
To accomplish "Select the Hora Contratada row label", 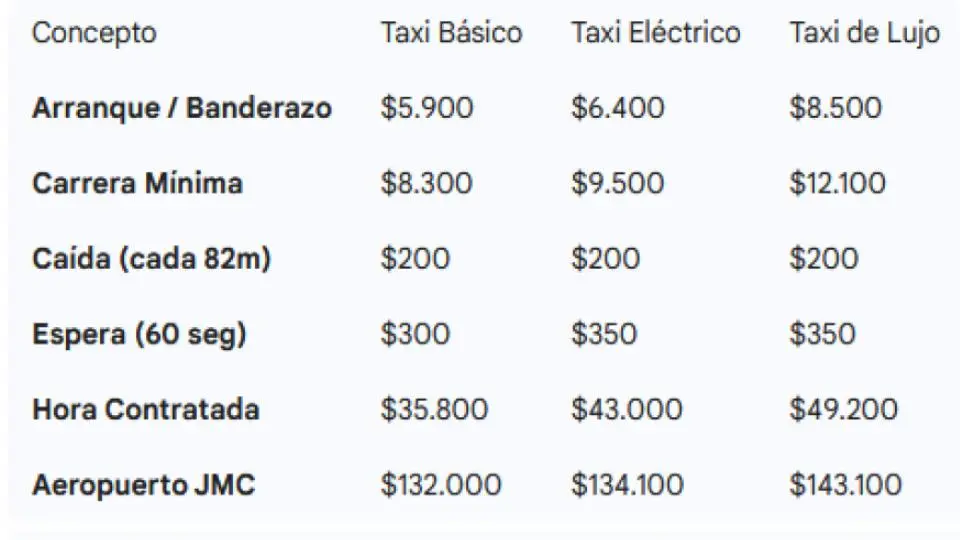I will pos(146,410).
